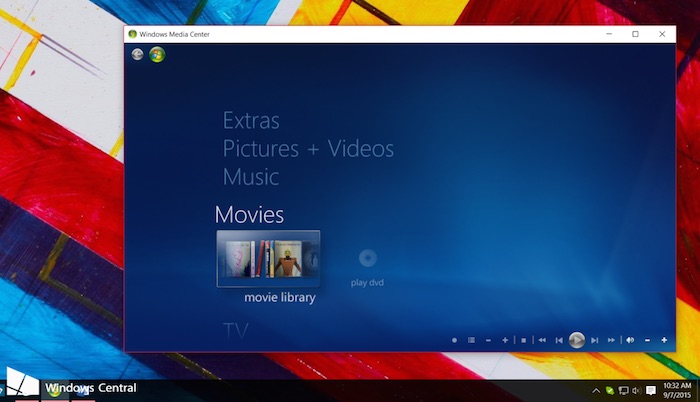Image resolution: width=700 pixels, height=402 pixels.
Task: Click the Rewind button
Action: coord(542,340)
